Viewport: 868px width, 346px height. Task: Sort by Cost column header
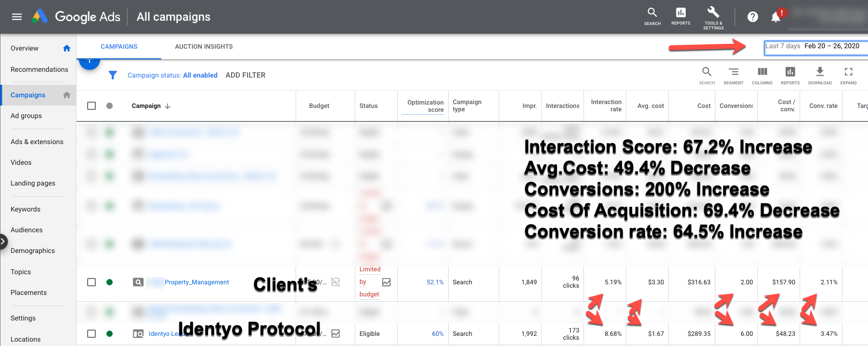pos(704,106)
